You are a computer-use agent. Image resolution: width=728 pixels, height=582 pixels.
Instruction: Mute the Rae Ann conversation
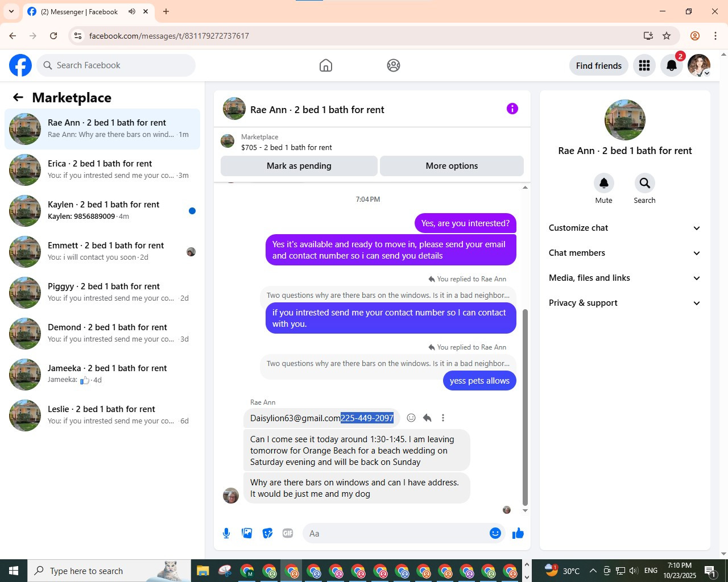point(604,183)
